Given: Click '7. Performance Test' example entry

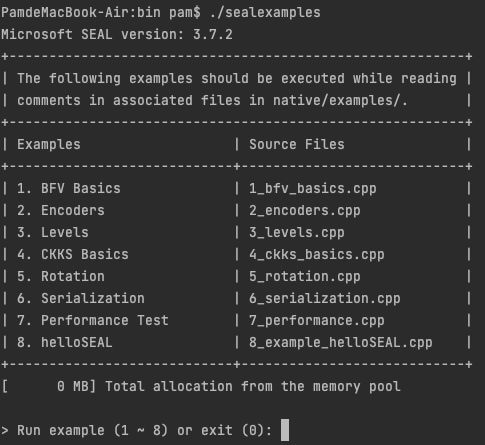Looking at the screenshot, I should 93,321.
